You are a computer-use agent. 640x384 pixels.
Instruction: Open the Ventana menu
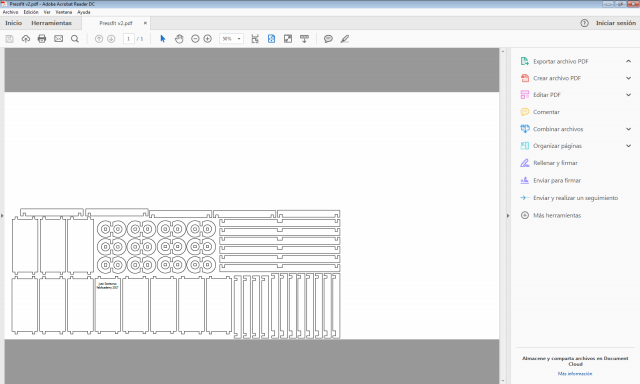coord(64,12)
